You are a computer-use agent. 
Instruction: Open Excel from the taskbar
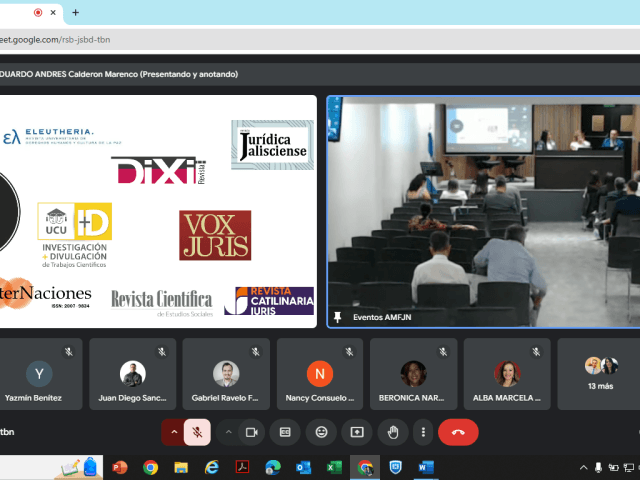click(334, 467)
